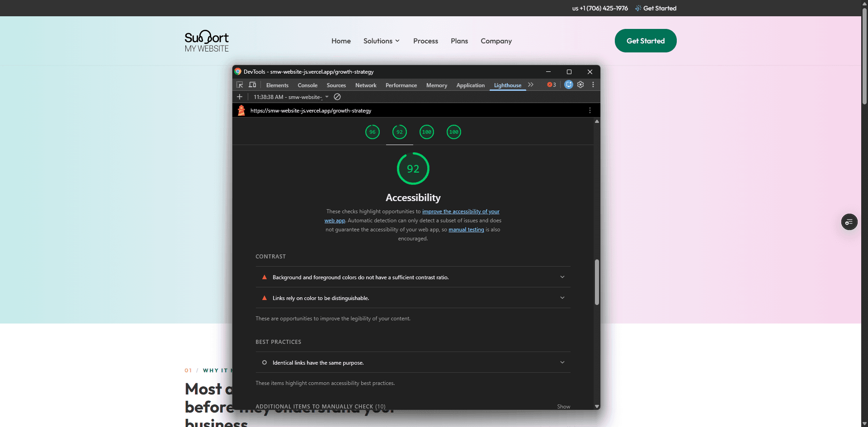Open the improve the accessibility link

pyautogui.click(x=461, y=211)
